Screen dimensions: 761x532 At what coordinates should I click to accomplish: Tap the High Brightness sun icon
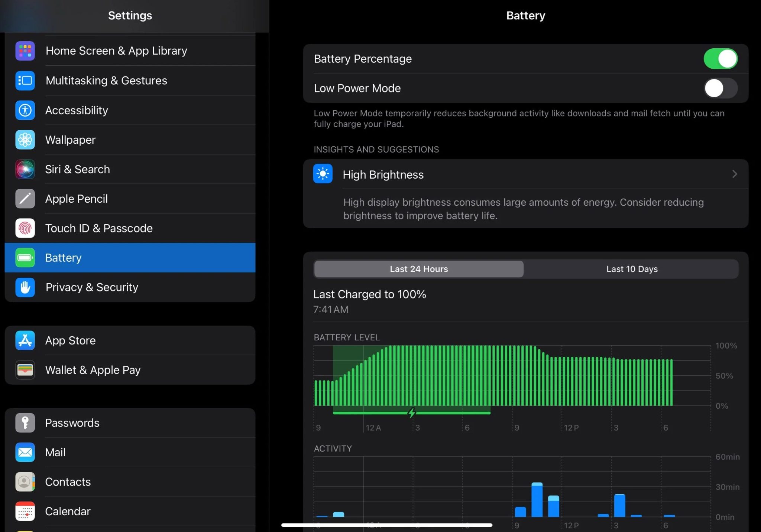point(323,174)
